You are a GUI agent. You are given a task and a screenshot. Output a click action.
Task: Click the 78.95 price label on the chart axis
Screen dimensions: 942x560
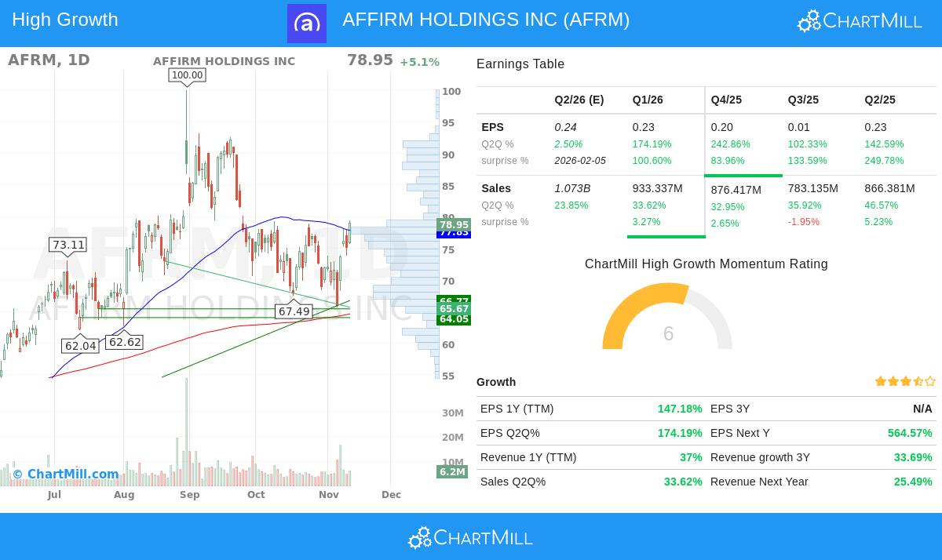pyautogui.click(x=452, y=225)
